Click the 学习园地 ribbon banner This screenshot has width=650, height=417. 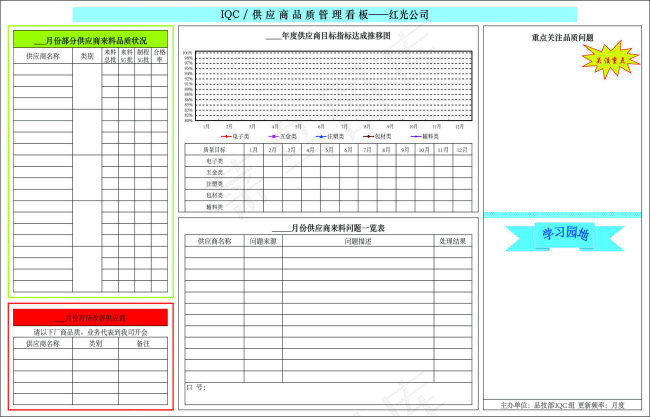point(564,236)
